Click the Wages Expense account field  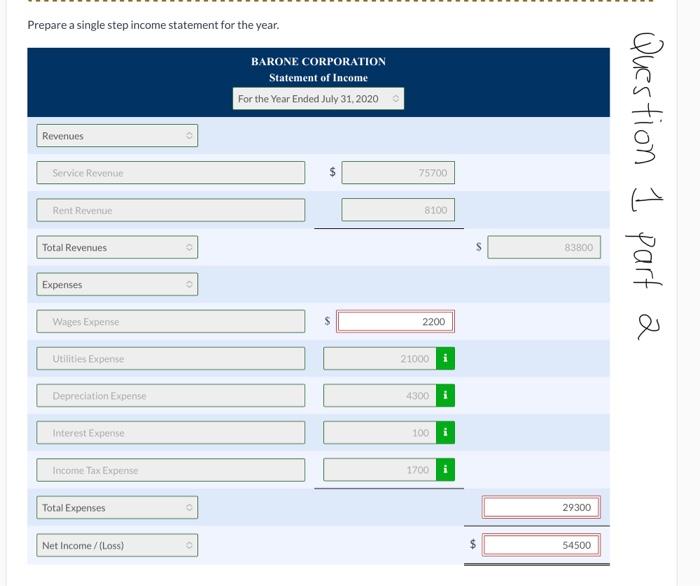171,321
